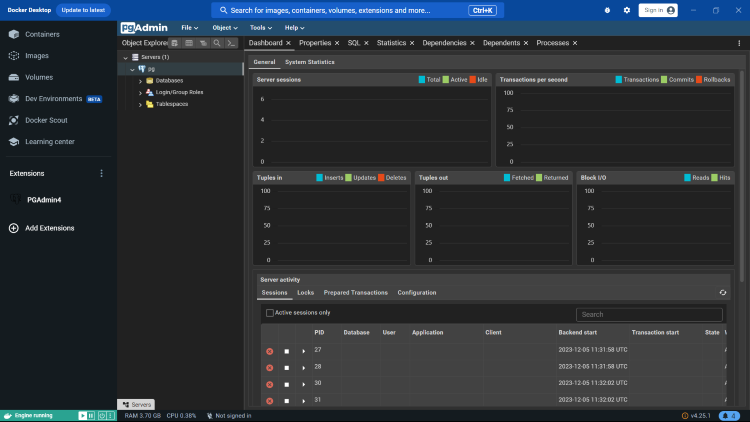Open Extensions three-dot options menu
Image resolution: width=750 pixels, height=422 pixels.
click(x=100, y=173)
